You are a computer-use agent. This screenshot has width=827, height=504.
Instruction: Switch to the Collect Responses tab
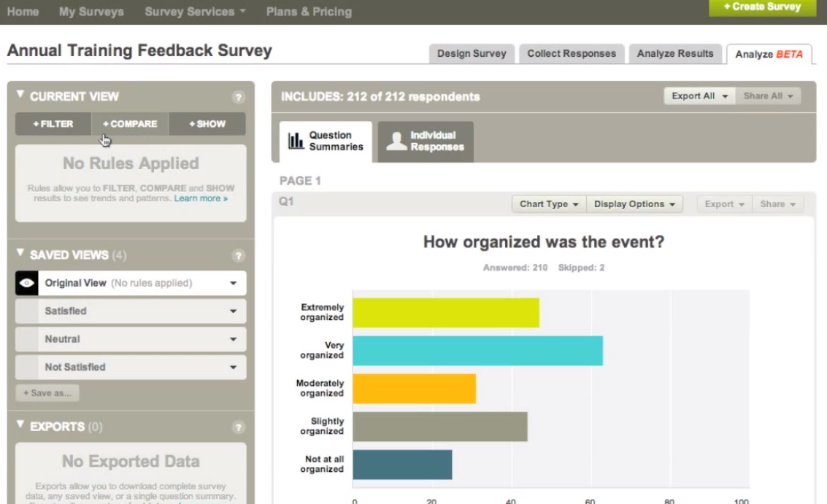[x=571, y=53]
